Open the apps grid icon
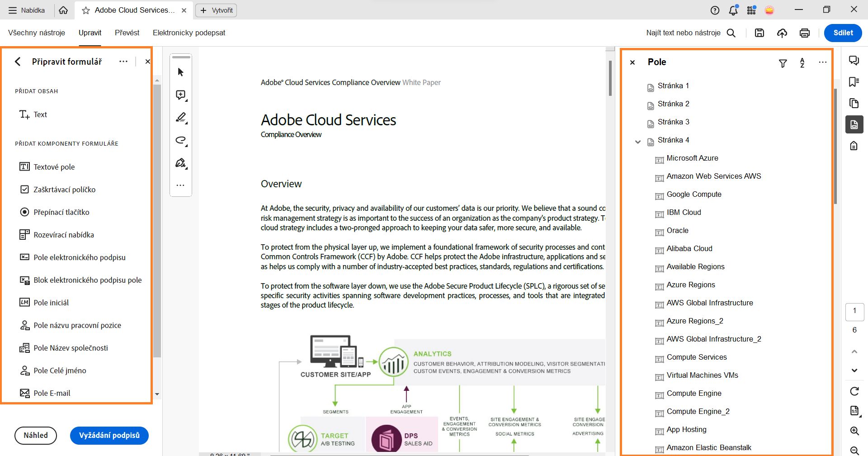The image size is (868, 456). pos(751,10)
